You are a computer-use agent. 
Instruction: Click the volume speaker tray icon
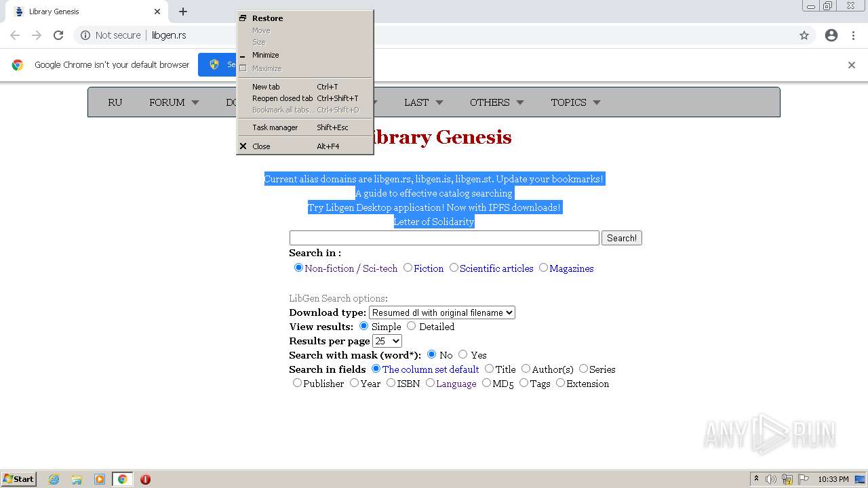[x=771, y=479]
